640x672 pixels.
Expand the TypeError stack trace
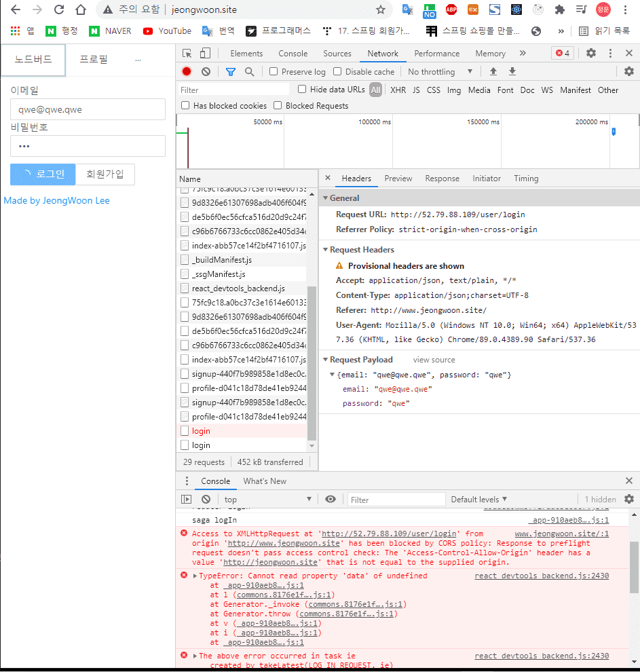(195, 576)
